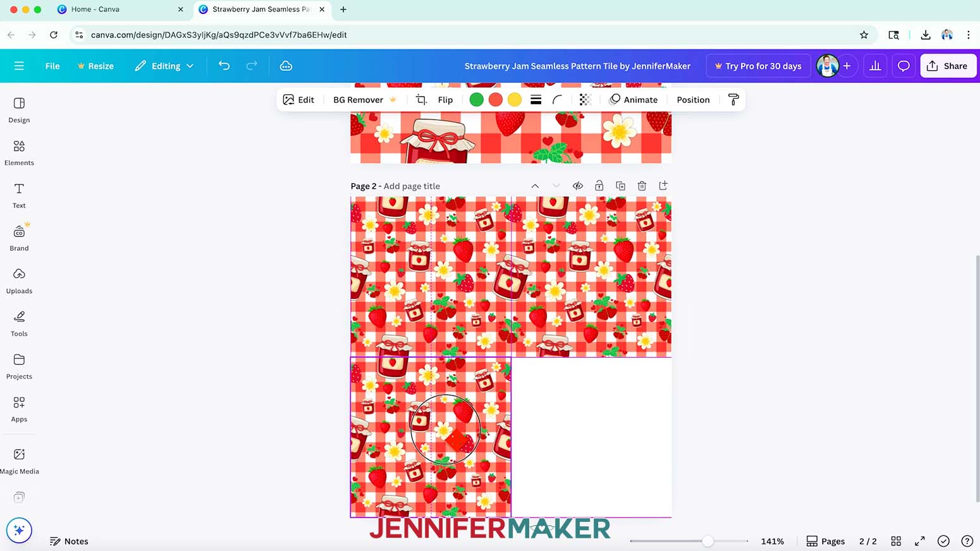980x551 pixels.
Task: Check cloud save status icon
Action: tap(286, 66)
